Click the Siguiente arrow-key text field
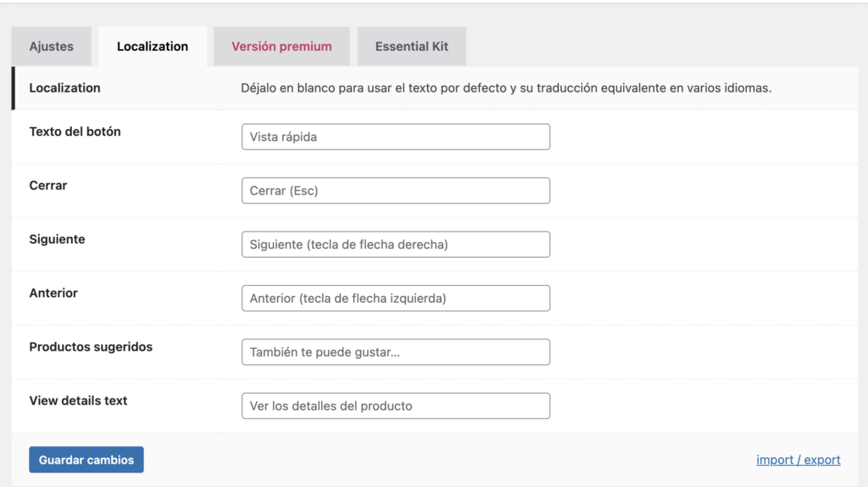The width and height of the screenshot is (868, 487). click(x=396, y=244)
